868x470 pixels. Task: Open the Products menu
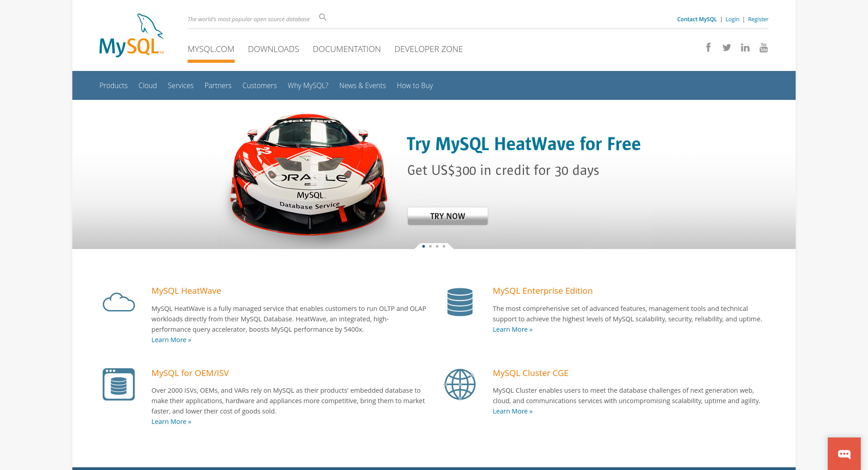pos(113,85)
